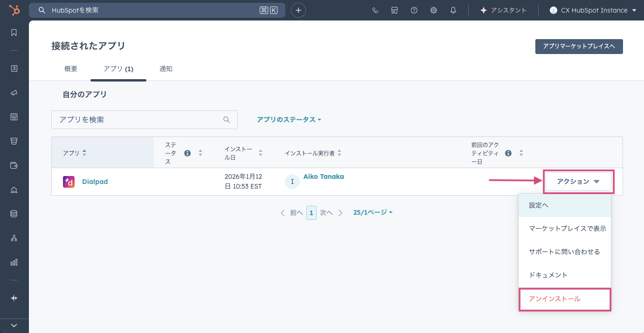Click the アプリマーケットプレイスへ button
The height and width of the screenshot is (333, 644).
point(579,47)
